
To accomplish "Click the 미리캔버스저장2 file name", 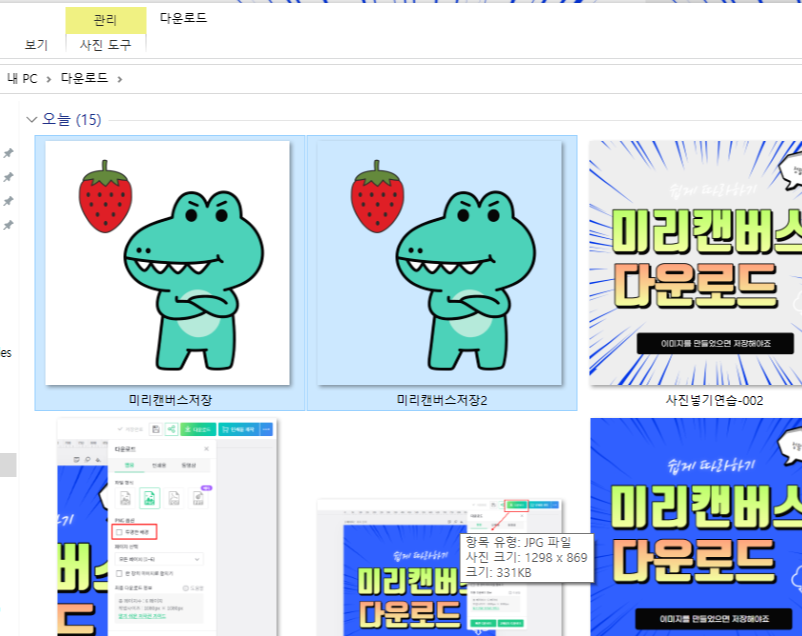I will 442,400.
